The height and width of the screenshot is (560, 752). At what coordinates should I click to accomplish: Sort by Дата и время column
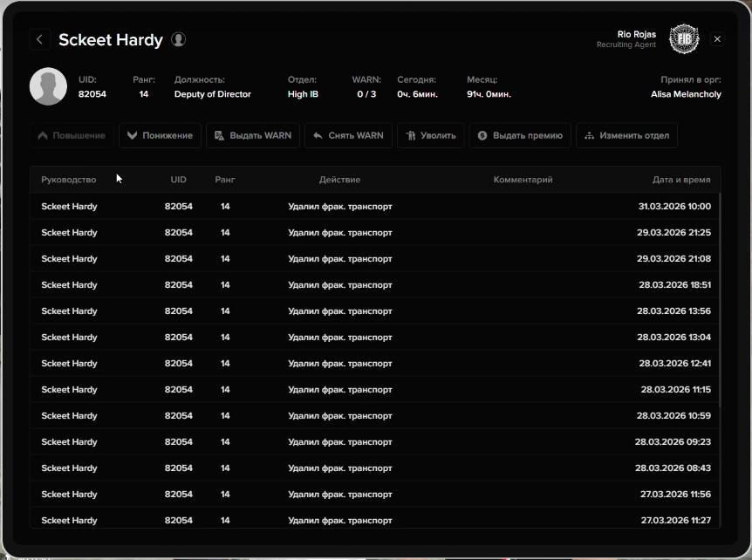[681, 180]
